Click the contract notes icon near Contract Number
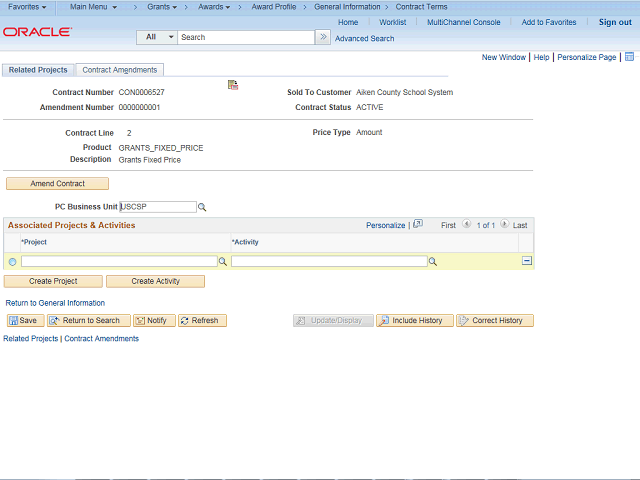640x480 pixels. coord(233,85)
